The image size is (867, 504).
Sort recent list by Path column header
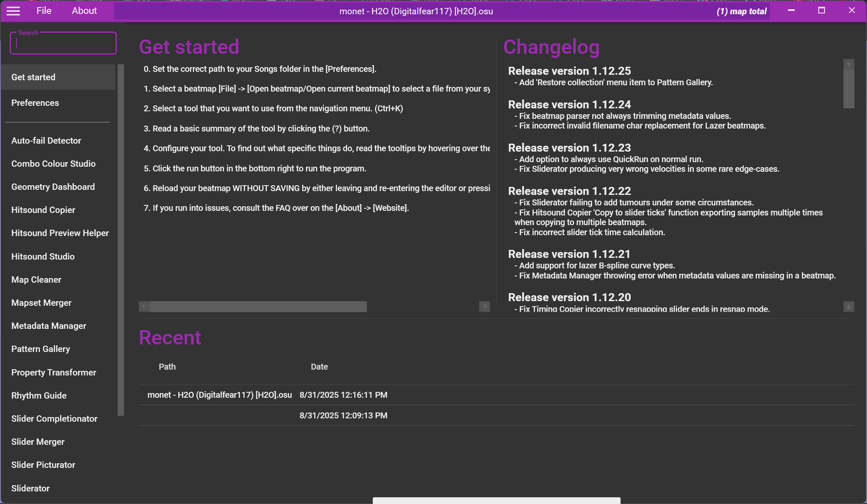(167, 367)
